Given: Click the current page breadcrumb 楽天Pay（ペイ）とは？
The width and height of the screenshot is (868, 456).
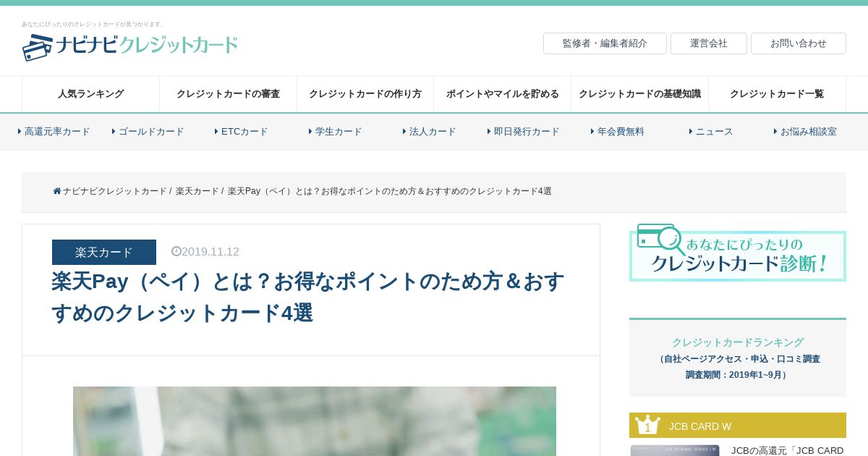Looking at the screenshot, I should pyautogui.click(x=390, y=191).
